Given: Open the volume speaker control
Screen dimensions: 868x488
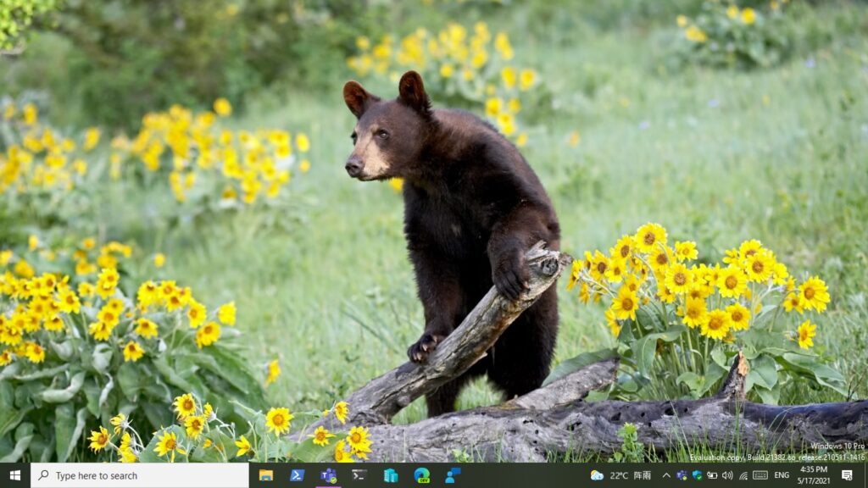Looking at the screenshot, I should 727,475.
